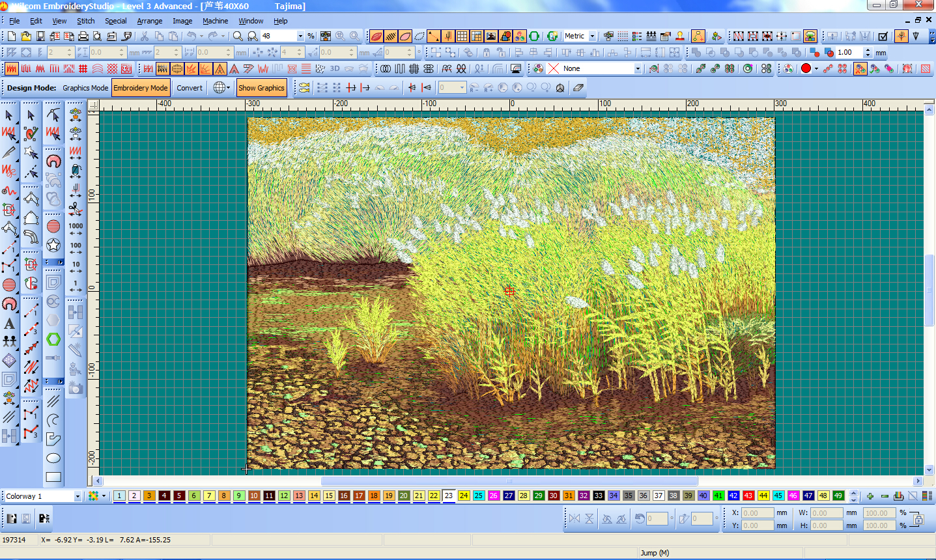936x560 pixels.
Task: Open the Undo history dropdown arrow
Action: [x=201, y=36]
